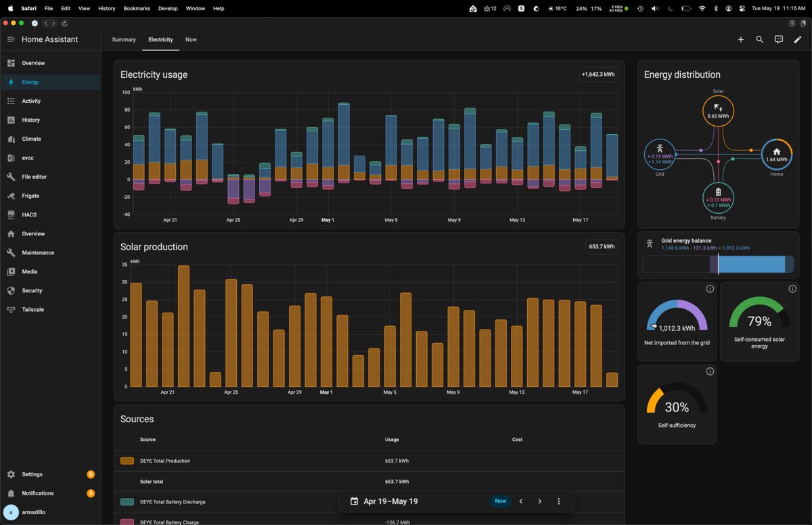
Task: Open Frigate in the sidebar
Action: [x=51, y=196]
